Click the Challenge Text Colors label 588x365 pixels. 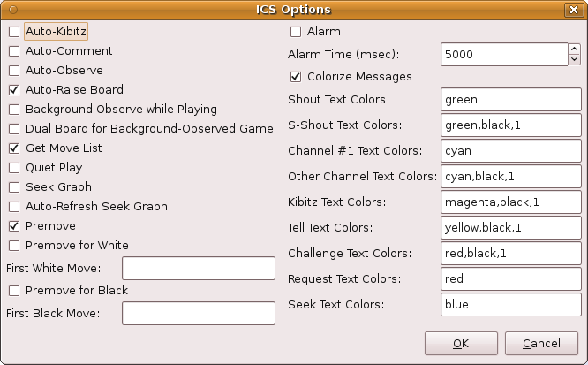350,253
